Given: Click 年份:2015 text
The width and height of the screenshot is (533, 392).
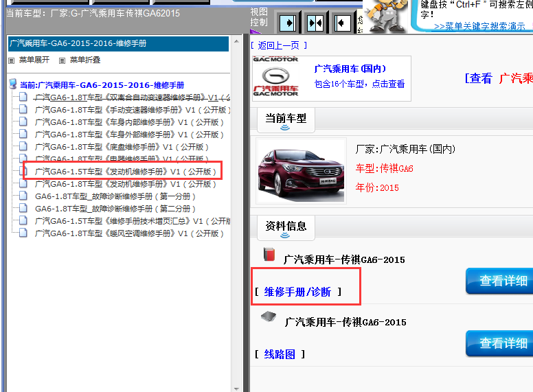Looking at the screenshot, I should [x=377, y=187].
